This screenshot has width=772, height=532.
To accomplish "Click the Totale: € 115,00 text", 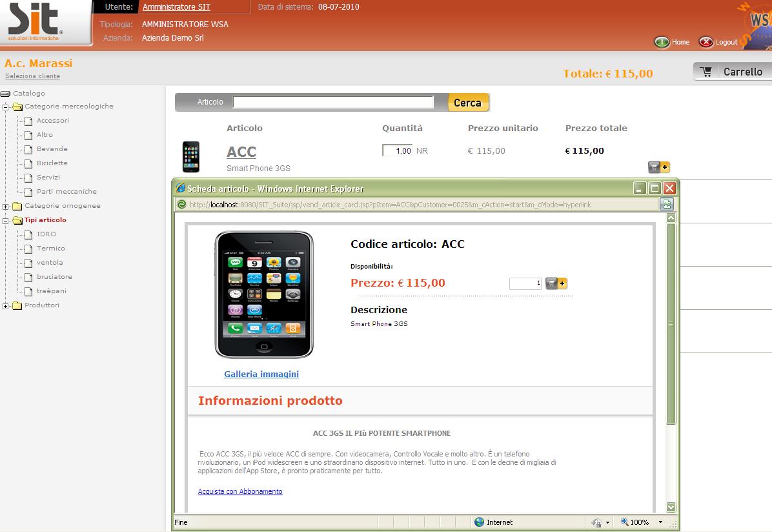I will tap(607, 74).
